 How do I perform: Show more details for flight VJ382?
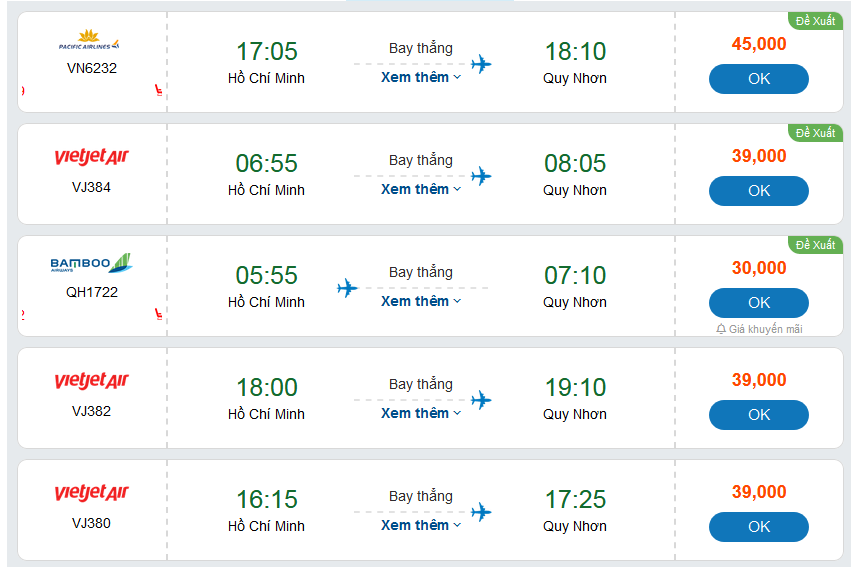421,413
